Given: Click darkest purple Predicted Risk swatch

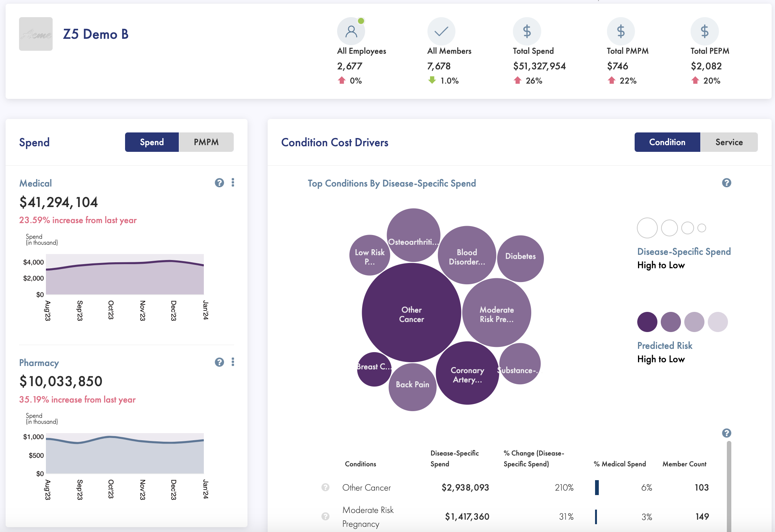Looking at the screenshot, I should click(x=647, y=322).
